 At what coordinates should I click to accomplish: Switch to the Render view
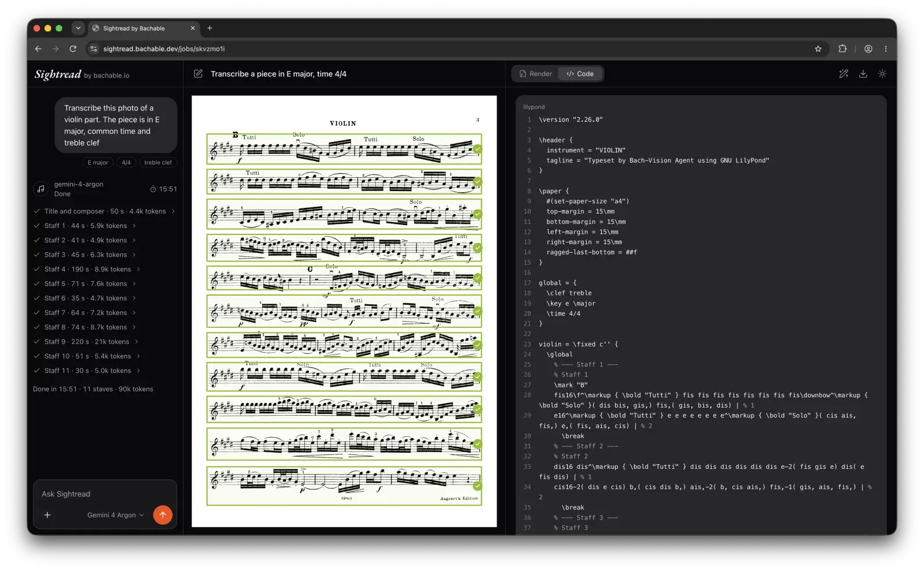pyautogui.click(x=535, y=74)
